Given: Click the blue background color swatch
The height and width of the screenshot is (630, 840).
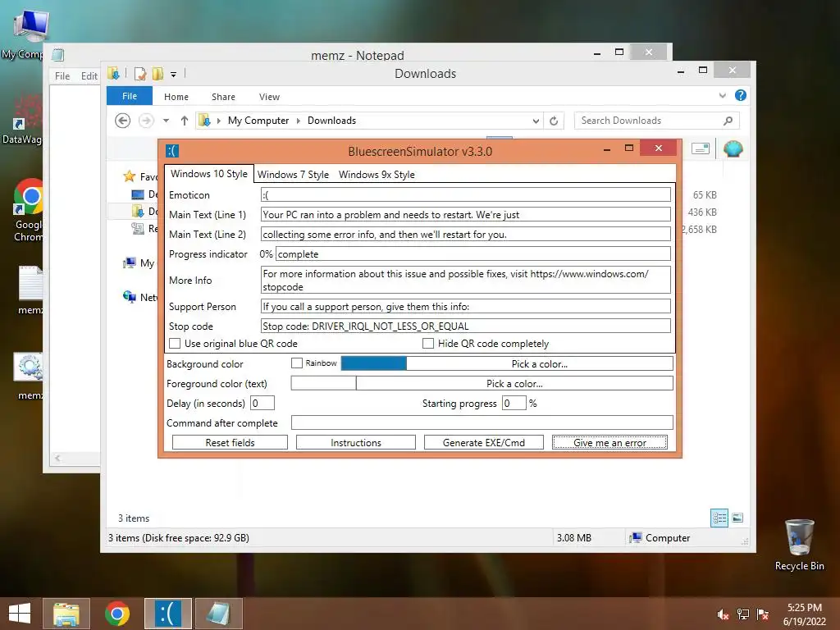Looking at the screenshot, I should point(373,363).
